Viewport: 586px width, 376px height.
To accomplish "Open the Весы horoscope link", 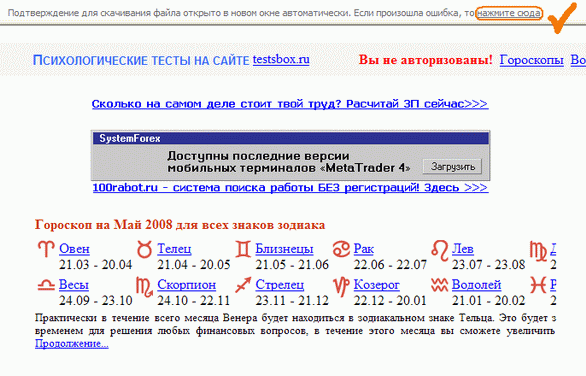I will 74,285.
